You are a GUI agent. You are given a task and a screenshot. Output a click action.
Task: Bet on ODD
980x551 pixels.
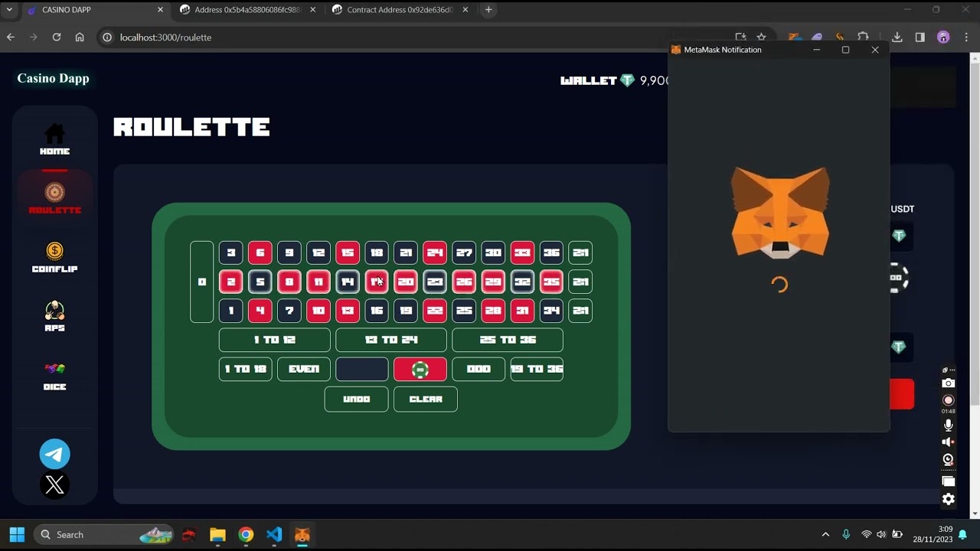click(479, 369)
